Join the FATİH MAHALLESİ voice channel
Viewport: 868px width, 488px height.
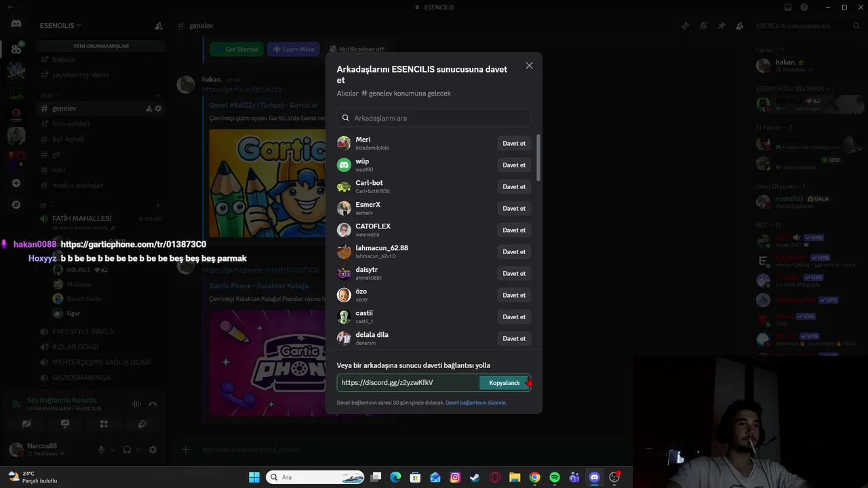click(81, 219)
